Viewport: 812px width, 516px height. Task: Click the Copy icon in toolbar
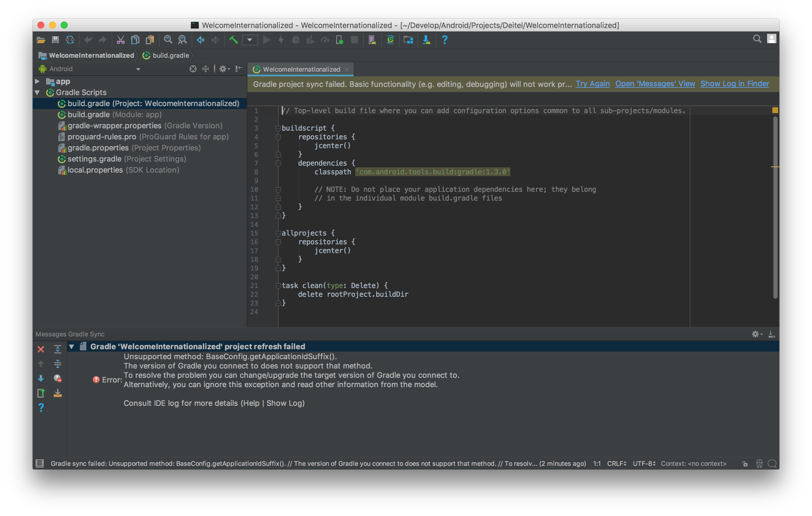[135, 40]
